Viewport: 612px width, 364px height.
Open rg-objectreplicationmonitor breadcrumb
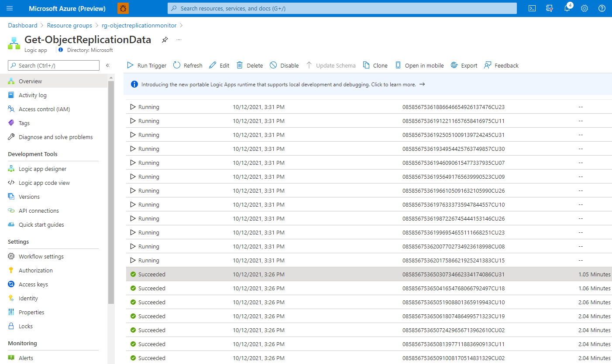(139, 25)
